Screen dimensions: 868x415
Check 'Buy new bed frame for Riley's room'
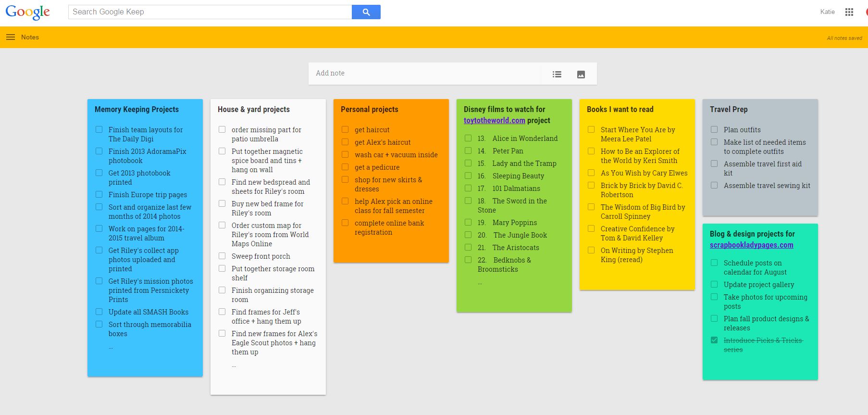222,203
